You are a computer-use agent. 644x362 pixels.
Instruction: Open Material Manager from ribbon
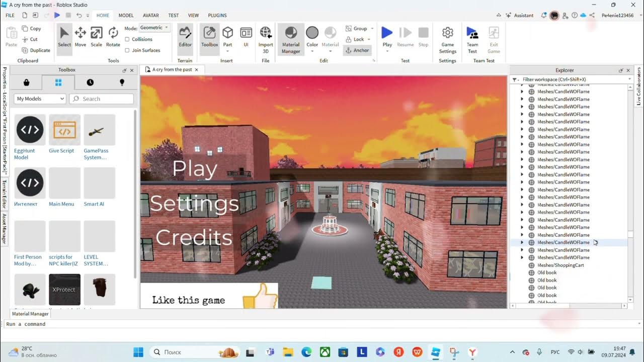pyautogui.click(x=291, y=40)
